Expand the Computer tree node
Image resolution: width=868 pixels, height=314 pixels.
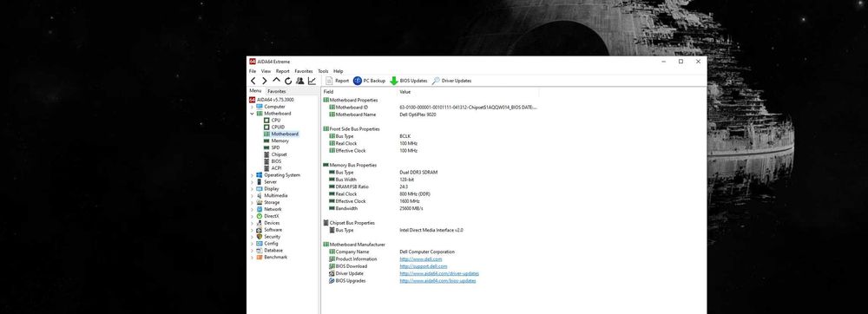253,107
